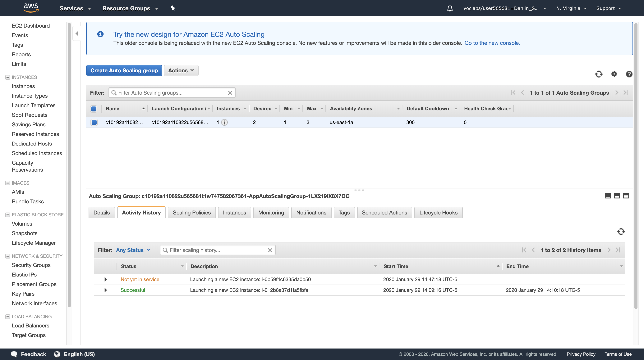This screenshot has width=644, height=360.
Task: Open table settings gear icon
Action: 614,74
